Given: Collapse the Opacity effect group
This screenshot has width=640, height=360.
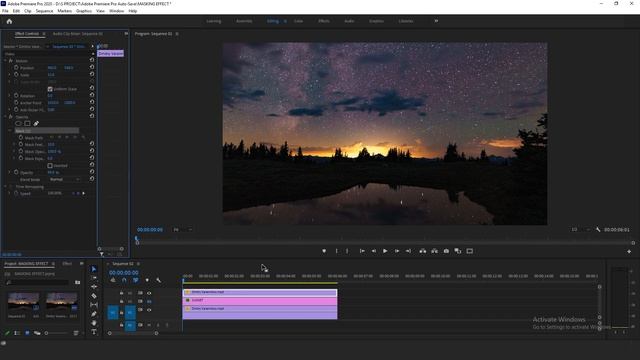Looking at the screenshot, I should click(x=6, y=117).
